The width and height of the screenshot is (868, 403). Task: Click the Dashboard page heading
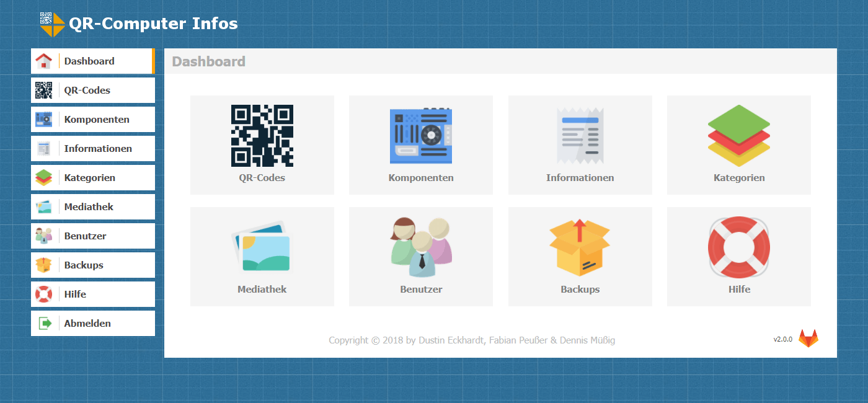click(208, 61)
